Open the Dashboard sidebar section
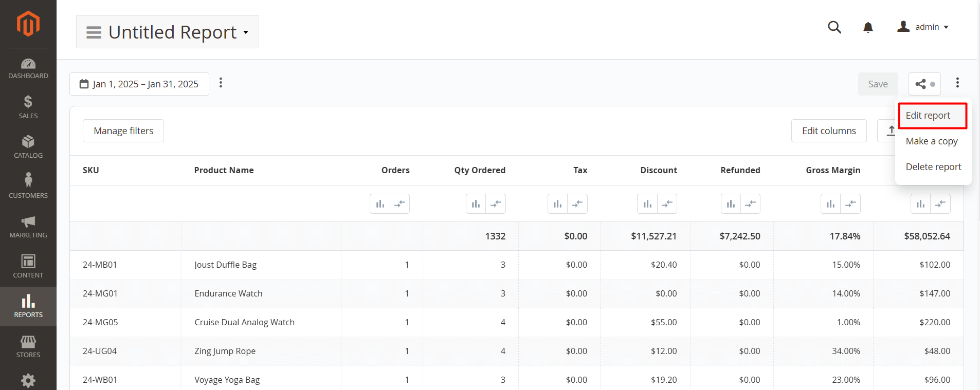The image size is (980, 390). pos(28,69)
